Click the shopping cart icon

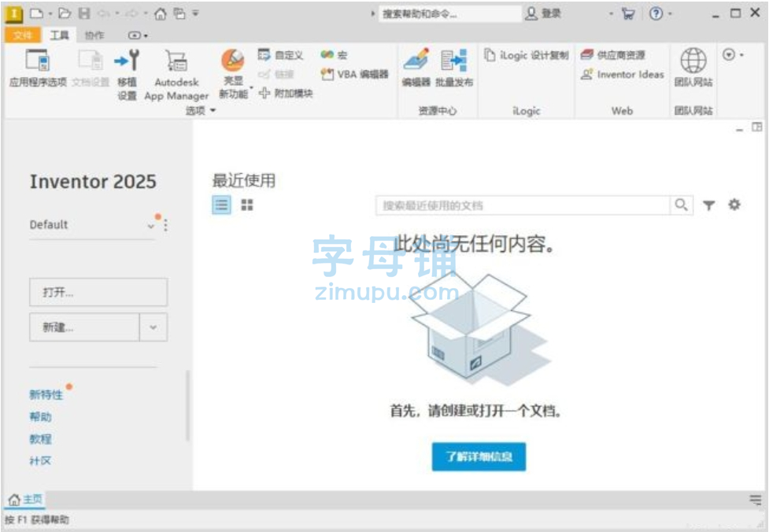click(628, 13)
